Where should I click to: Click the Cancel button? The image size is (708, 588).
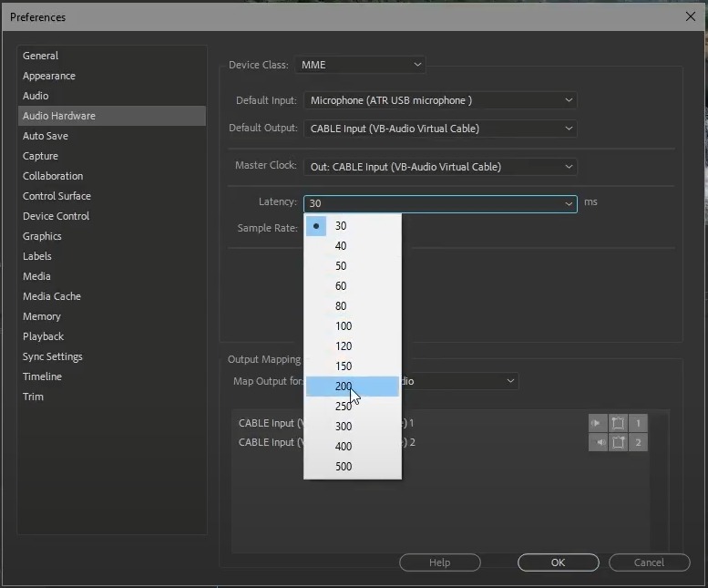649,562
